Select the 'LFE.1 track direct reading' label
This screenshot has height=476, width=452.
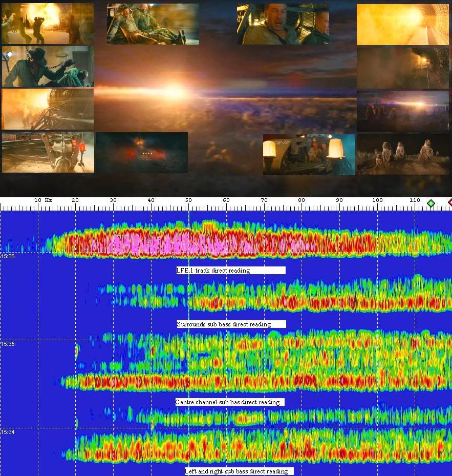pos(230,270)
